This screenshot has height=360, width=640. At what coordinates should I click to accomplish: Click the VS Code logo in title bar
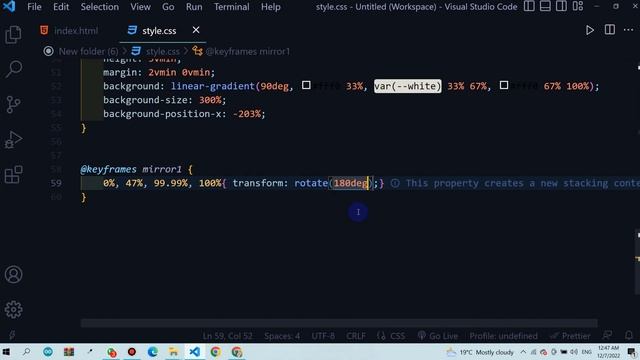pos(9,7)
